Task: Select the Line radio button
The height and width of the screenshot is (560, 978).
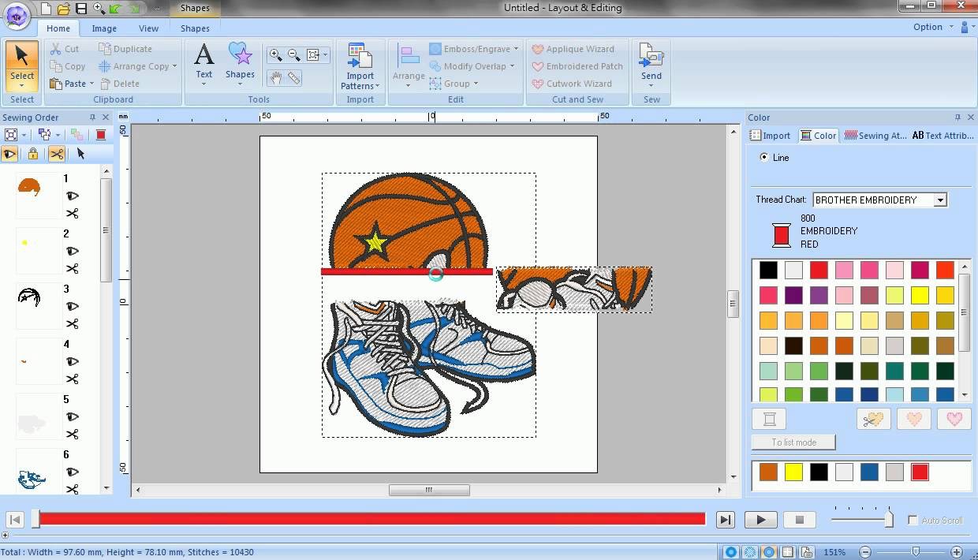Action: (x=763, y=158)
